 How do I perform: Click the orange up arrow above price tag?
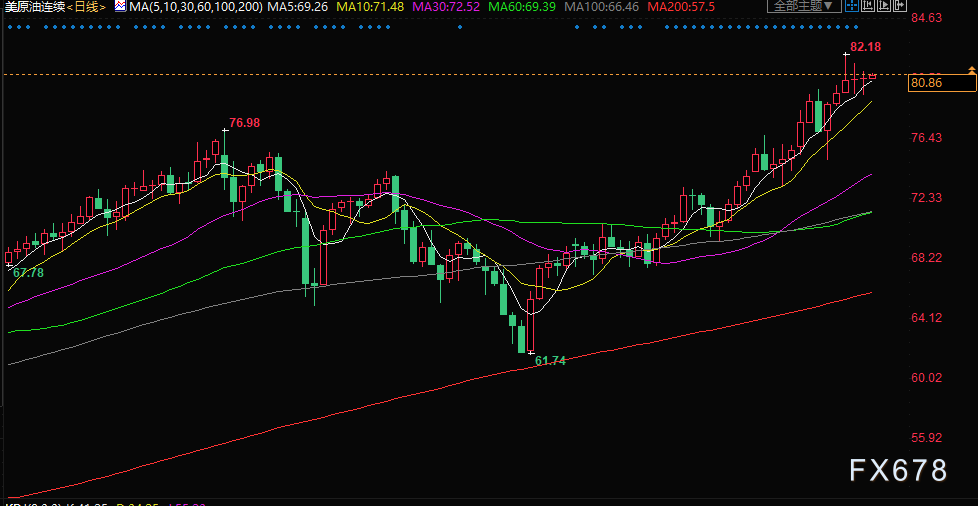[972, 69]
